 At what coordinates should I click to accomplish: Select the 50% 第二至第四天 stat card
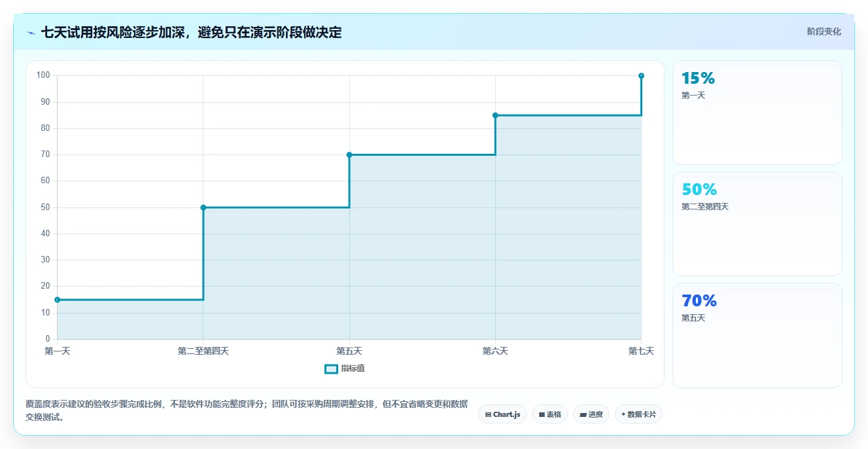757,224
